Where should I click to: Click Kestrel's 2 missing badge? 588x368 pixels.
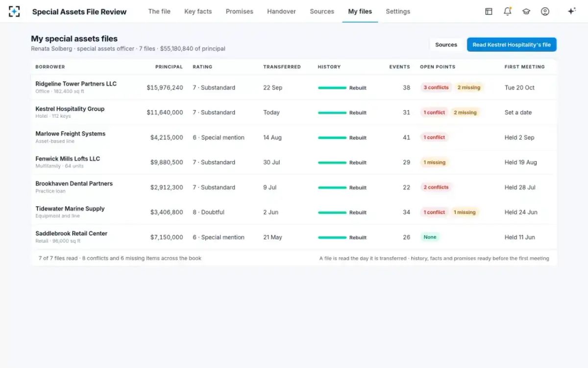tap(465, 112)
